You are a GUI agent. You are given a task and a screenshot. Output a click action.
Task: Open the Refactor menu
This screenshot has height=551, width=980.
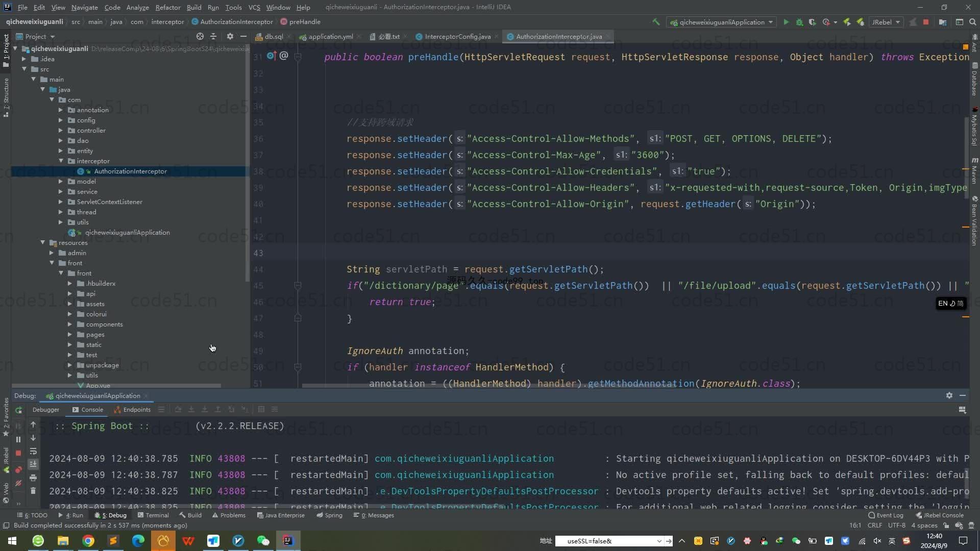pos(168,7)
